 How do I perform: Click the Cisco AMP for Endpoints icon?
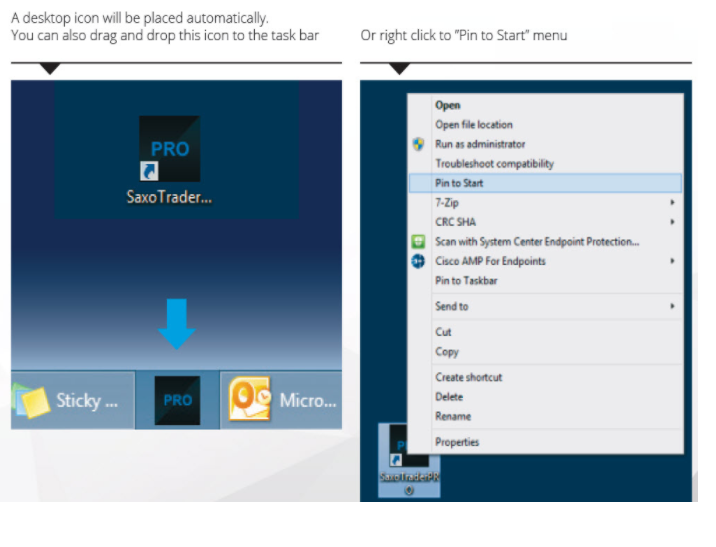419,261
